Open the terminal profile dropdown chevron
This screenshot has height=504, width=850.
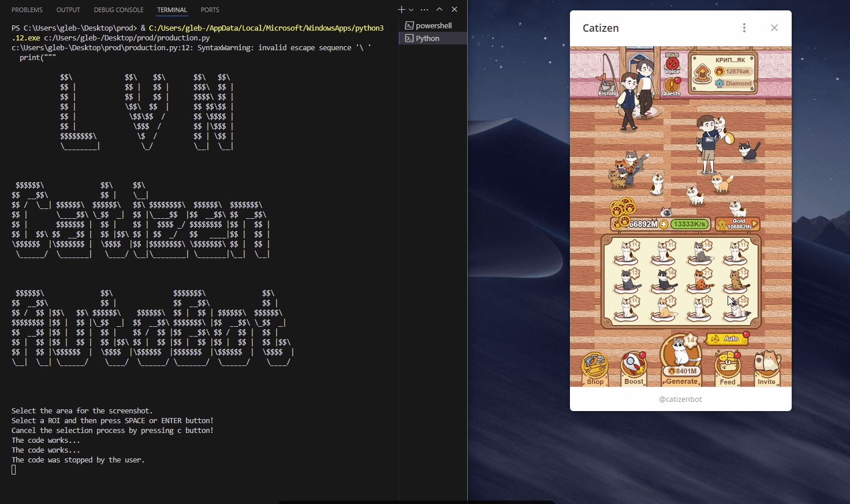[x=411, y=10]
